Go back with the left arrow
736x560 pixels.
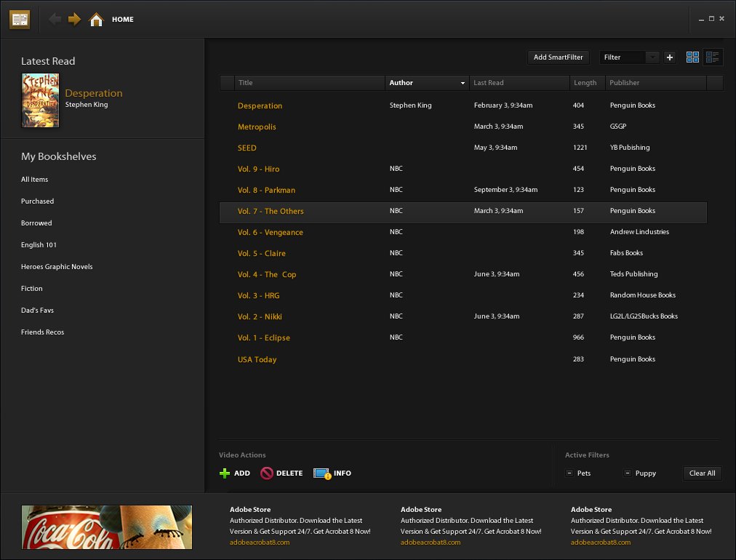55,20
